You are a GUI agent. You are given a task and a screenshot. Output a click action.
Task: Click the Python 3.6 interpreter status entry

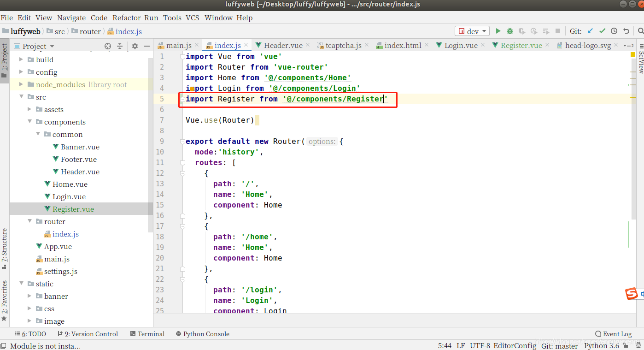pos(602,345)
